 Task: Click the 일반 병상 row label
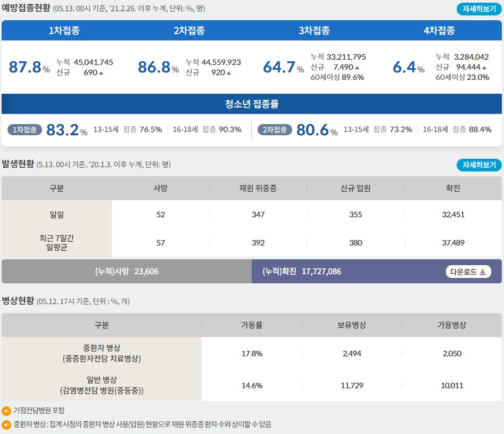click(102, 385)
